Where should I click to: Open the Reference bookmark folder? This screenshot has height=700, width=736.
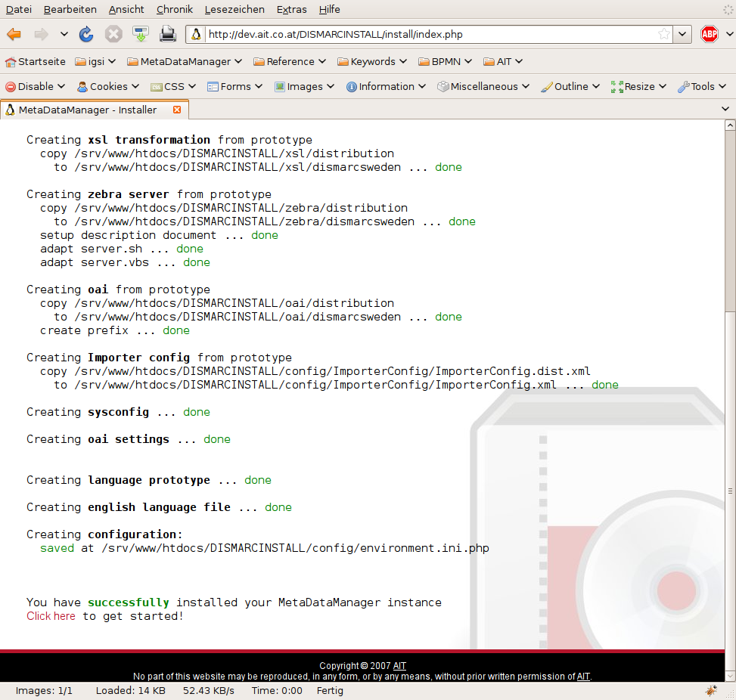click(290, 61)
